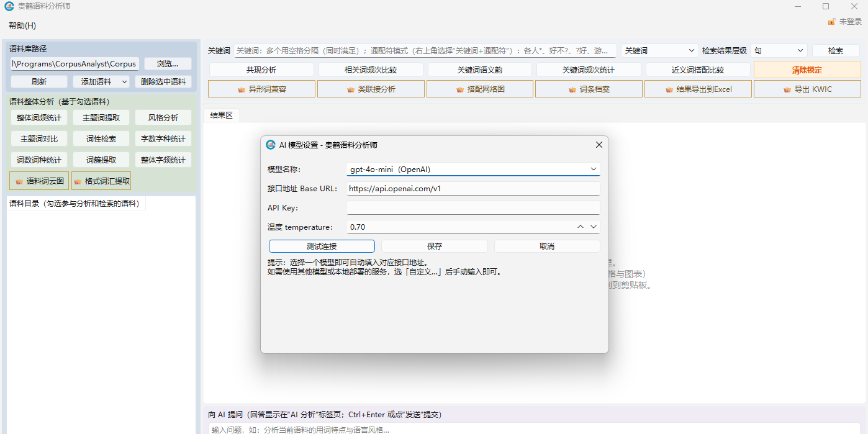
Task: Click the 接口地址 Base URL field
Action: pyautogui.click(x=473, y=188)
